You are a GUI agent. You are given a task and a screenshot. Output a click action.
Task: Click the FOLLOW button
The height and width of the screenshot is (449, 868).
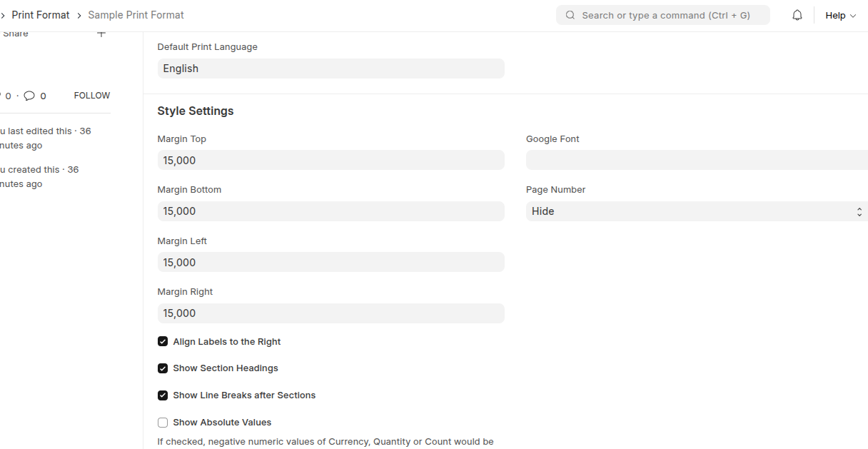(x=92, y=96)
